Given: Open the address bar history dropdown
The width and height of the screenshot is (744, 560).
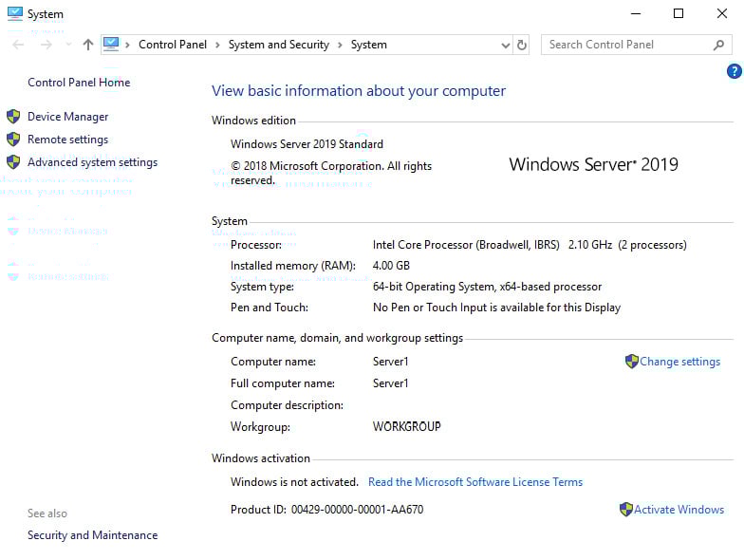Looking at the screenshot, I should [x=505, y=46].
